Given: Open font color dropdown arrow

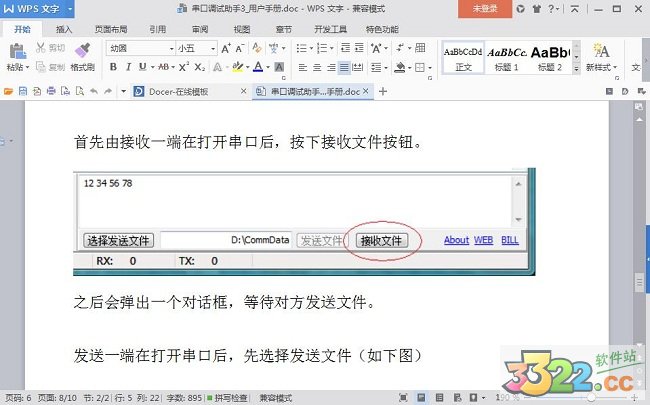Looking at the screenshot, I should 268,67.
